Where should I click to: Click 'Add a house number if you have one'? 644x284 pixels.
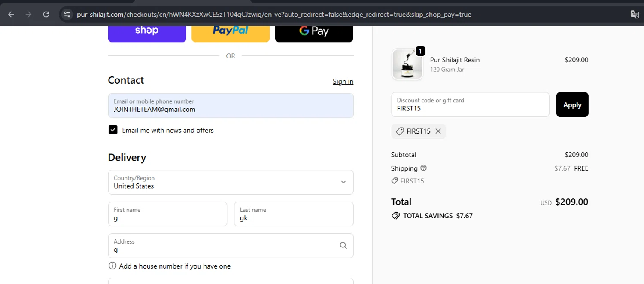pyautogui.click(x=175, y=266)
